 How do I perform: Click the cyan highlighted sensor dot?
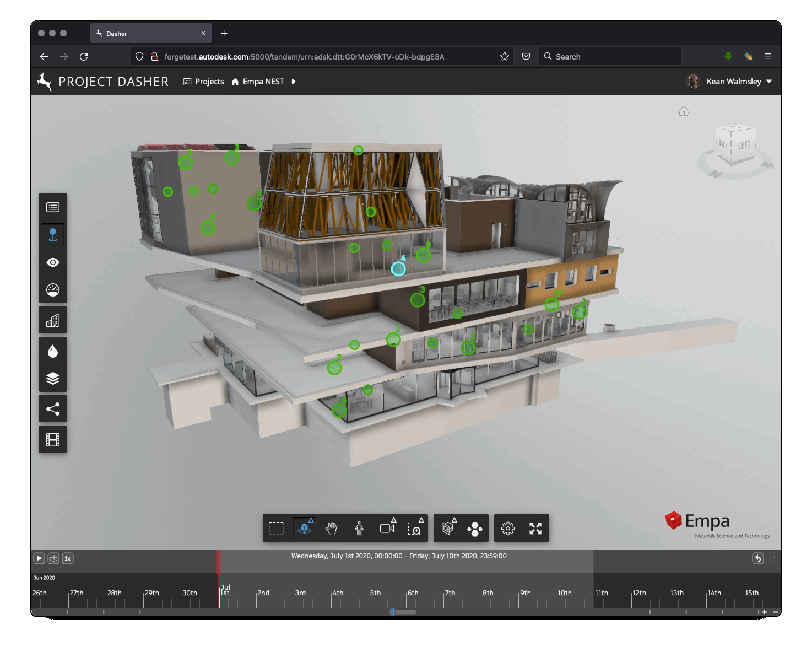(x=398, y=268)
